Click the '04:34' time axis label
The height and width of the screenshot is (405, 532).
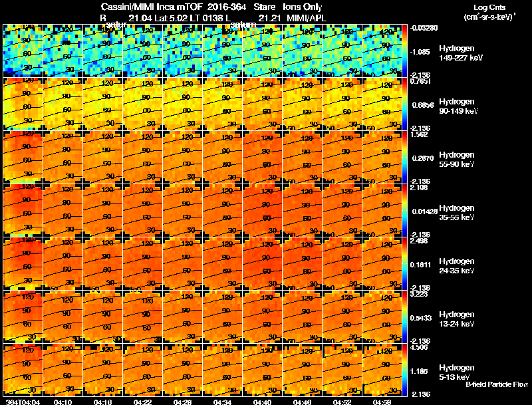tap(222, 402)
